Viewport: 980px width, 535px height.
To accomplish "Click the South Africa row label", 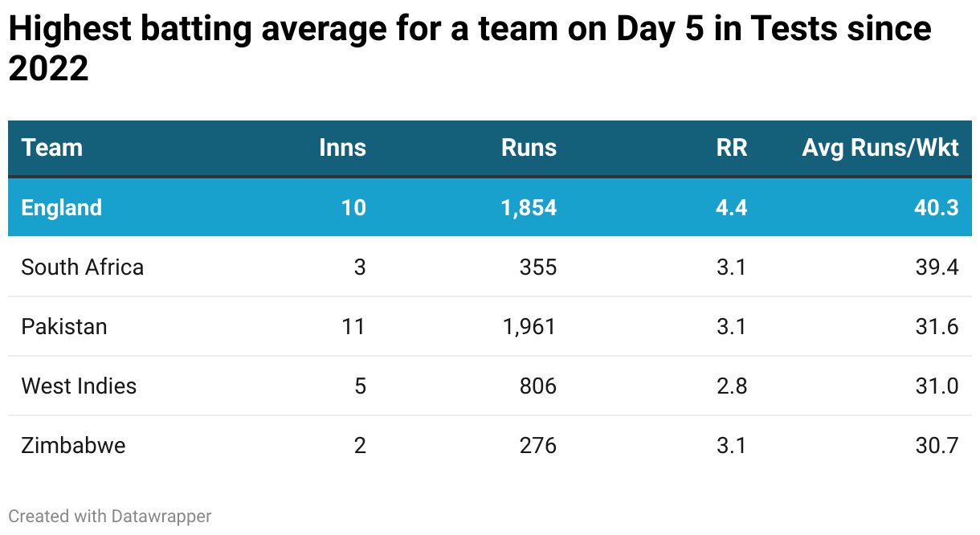I will 83,267.
